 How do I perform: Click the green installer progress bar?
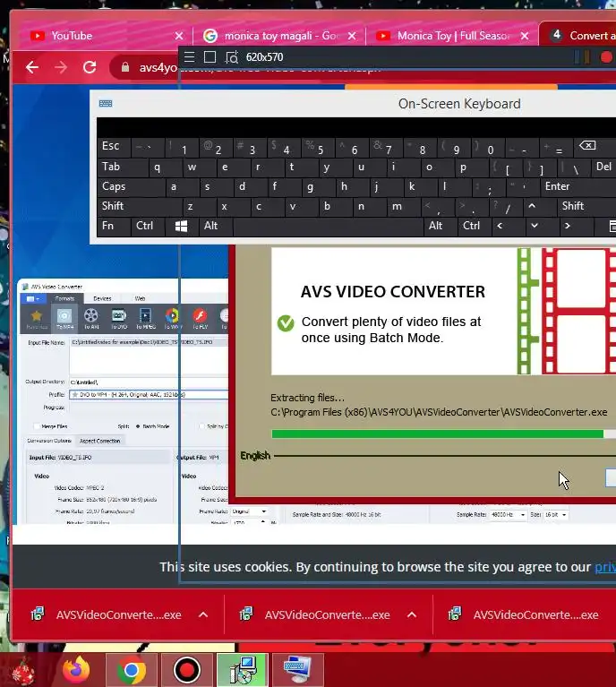pyautogui.click(x=437, y=434)
